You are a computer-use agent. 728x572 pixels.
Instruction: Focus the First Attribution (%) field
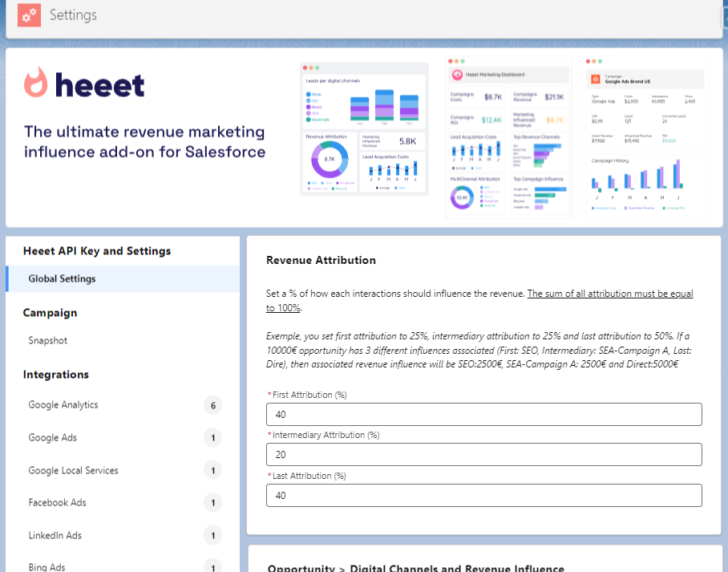pyautogui.click(x=483, y=415)
